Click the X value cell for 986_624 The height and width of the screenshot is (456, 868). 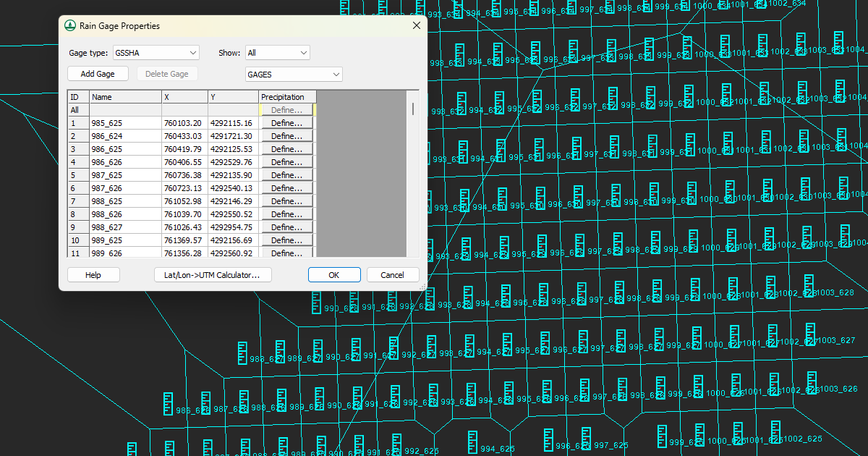click(x=184, y=136)
